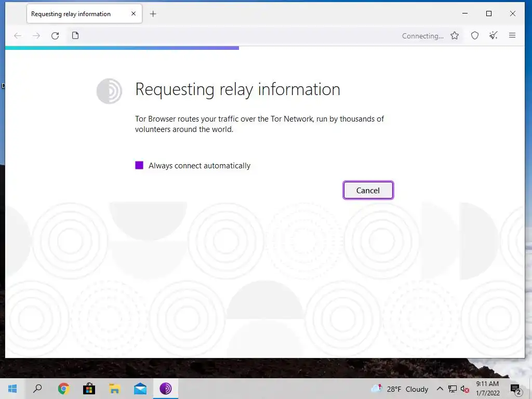Screen dimensions: 532x399
Task: Close the Requesting relay information tab
Action: (x=134, y=14)
